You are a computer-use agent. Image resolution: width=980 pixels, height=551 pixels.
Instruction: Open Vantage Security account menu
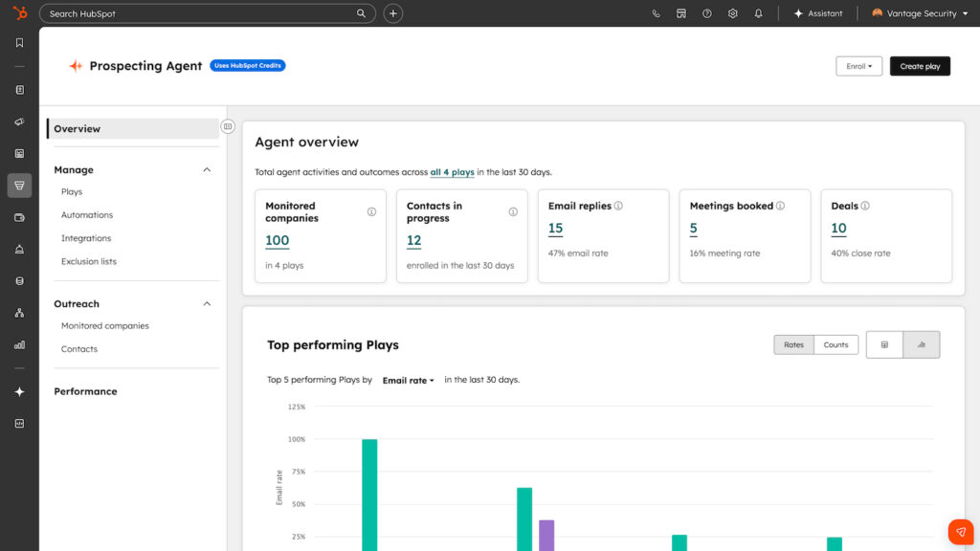[920, 13]
